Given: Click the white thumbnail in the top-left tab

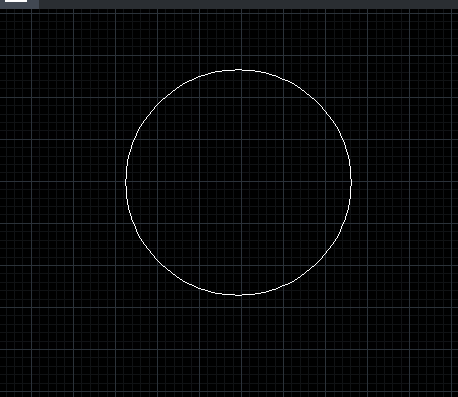Looking at the screenshot, I should [x=16, y=1].
